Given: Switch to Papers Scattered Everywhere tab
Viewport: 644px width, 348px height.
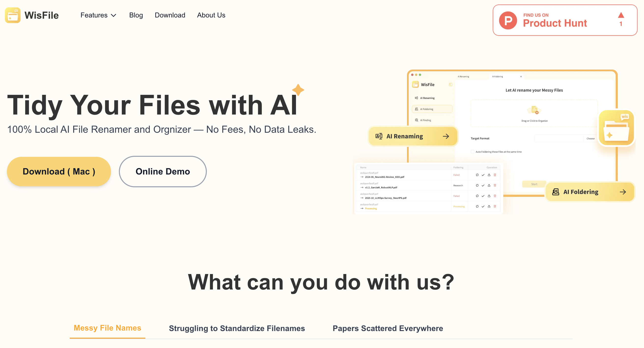Looking at the screenshot, I should [x=388, y=328].
